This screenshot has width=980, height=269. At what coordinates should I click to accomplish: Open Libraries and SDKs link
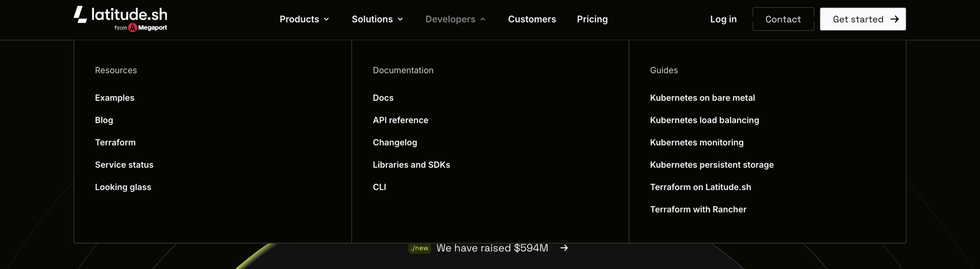click(412, 165)
